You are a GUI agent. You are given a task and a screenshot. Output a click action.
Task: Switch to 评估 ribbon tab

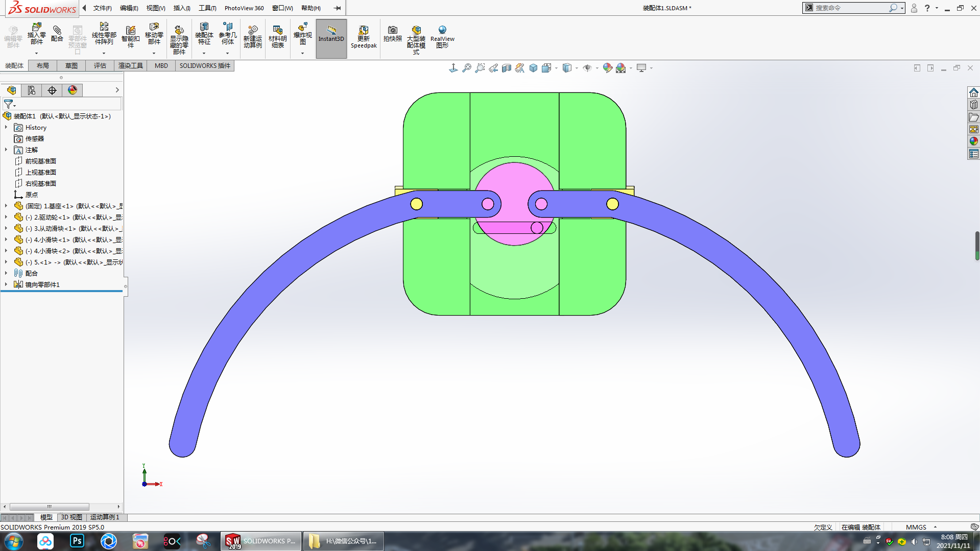coord(100,66)
